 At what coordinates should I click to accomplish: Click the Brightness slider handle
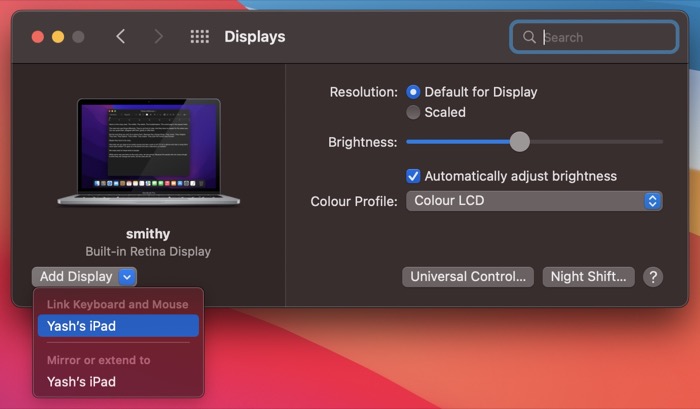click(x=519, y=142)
